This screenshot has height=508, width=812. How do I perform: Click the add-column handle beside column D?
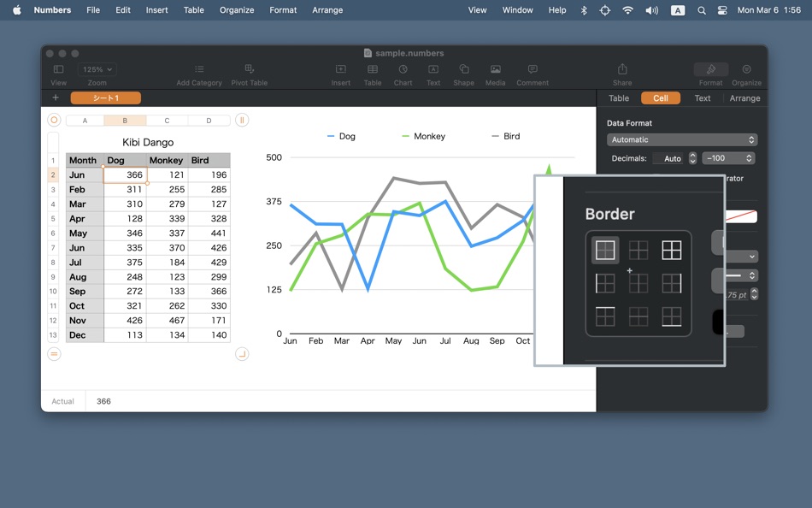coord(242,121)
